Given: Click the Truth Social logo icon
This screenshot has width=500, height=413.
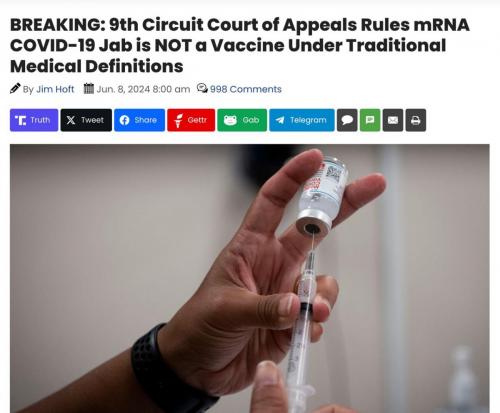Looking at the screenshot, I should point(21,120).
